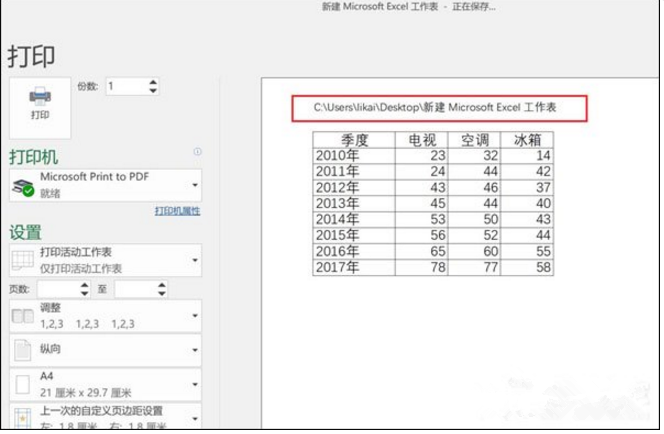This screenshot has height=434, width=664.
Task: Increment the ending page number spinner
Action: [x=162, y=285]
